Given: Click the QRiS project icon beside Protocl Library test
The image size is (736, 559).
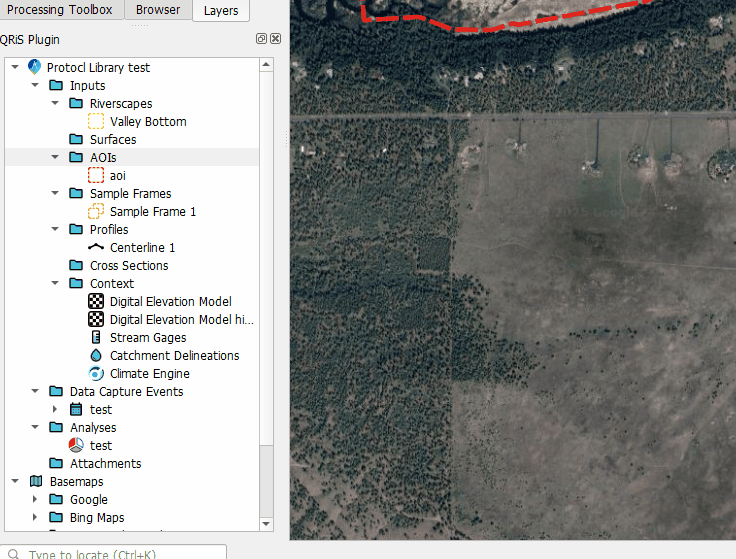Looking at the screenshot, I should [34, 67].
